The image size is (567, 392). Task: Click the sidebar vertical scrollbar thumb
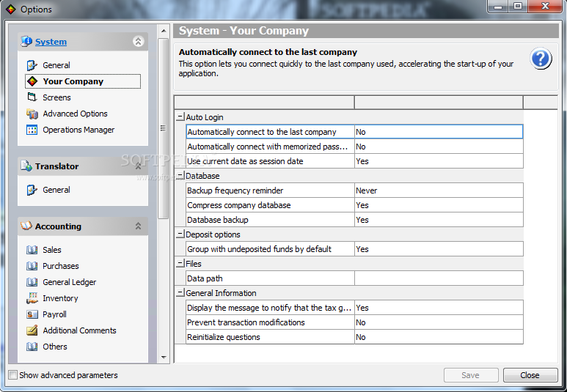(164, 128)
